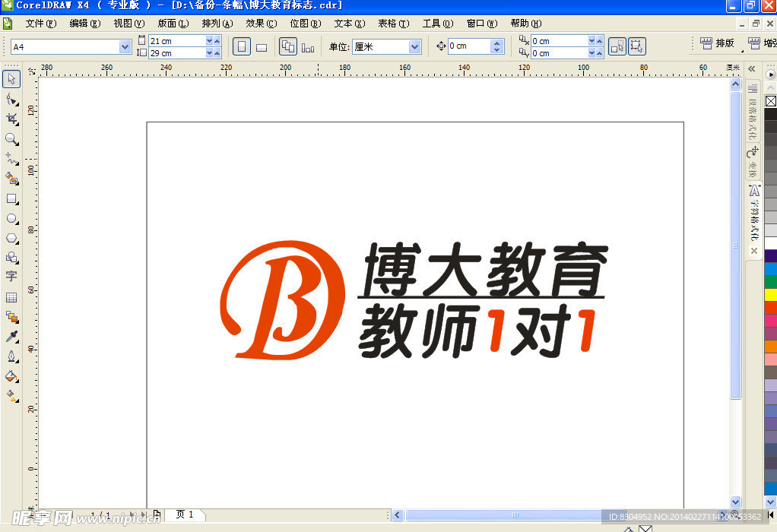
Task: Click the 排版 toolbar button
Action: (716, 44)
